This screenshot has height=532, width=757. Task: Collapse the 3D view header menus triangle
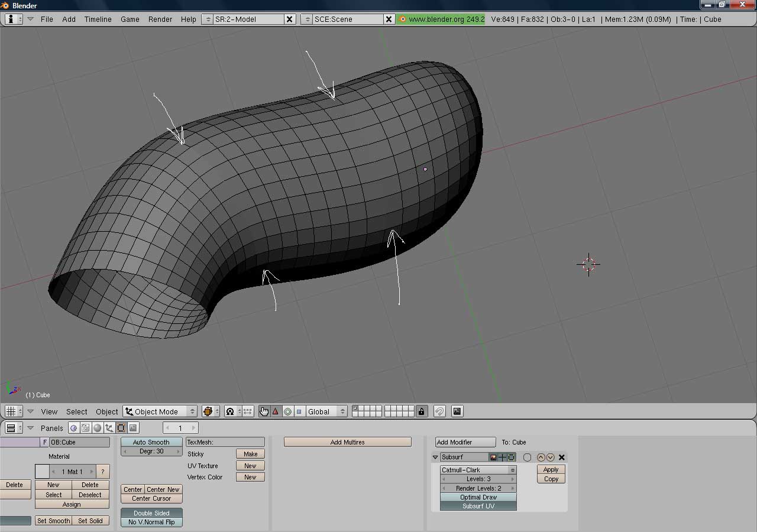pos(30,411)
